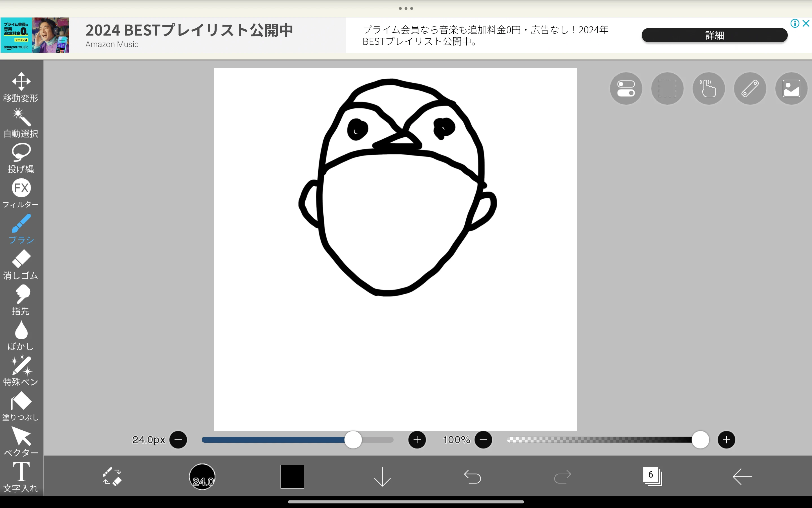Image resolution: width=812 pixels, height=508 pixels.
Task: Tap the 100% opacity value
Action: point(456,440)
